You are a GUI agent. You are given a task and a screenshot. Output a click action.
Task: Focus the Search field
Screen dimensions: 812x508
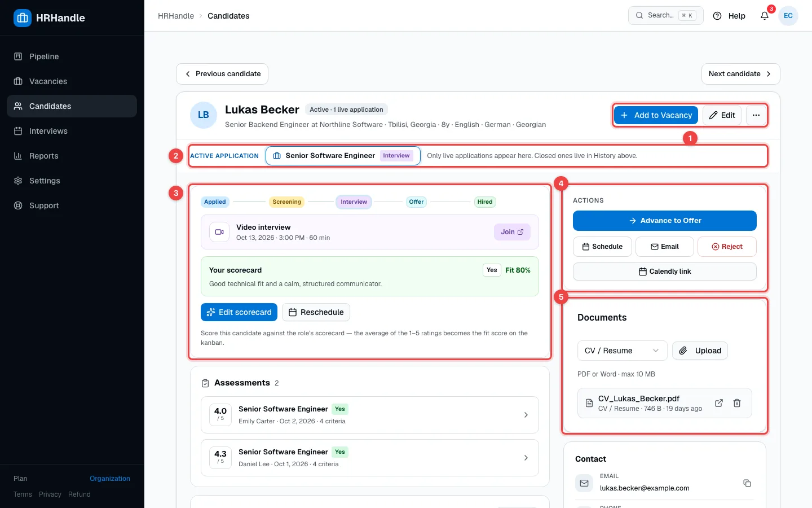[x=666, y=16]
